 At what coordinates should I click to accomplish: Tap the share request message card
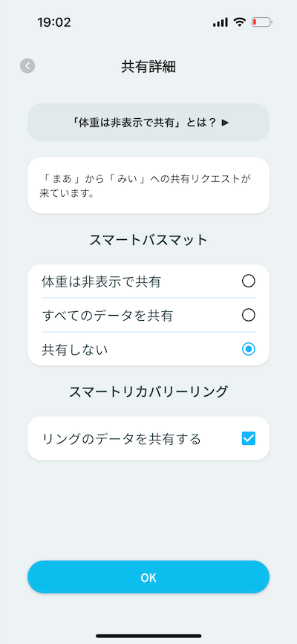[148, 186]
